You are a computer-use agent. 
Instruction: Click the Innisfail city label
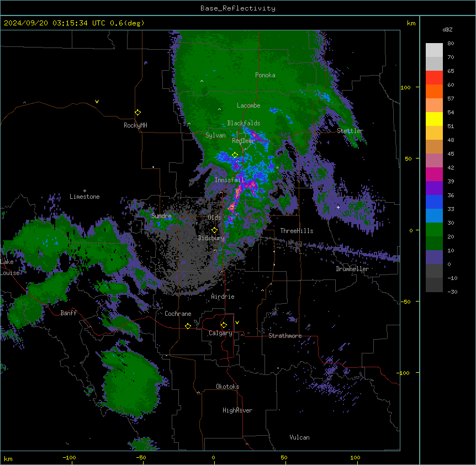[230, 180]
